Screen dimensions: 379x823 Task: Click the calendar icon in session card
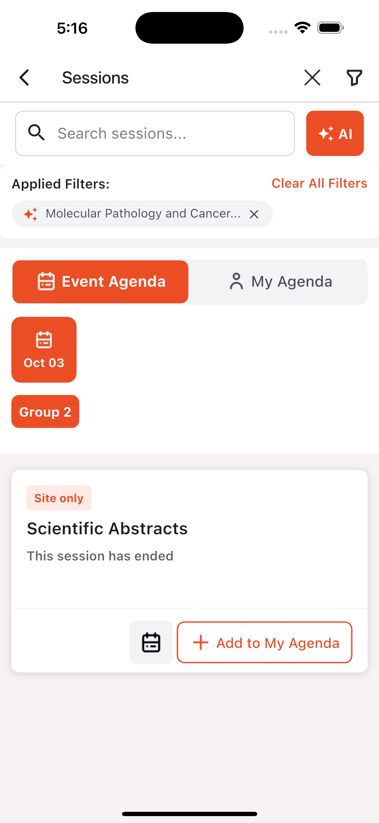tap(151, 642)
